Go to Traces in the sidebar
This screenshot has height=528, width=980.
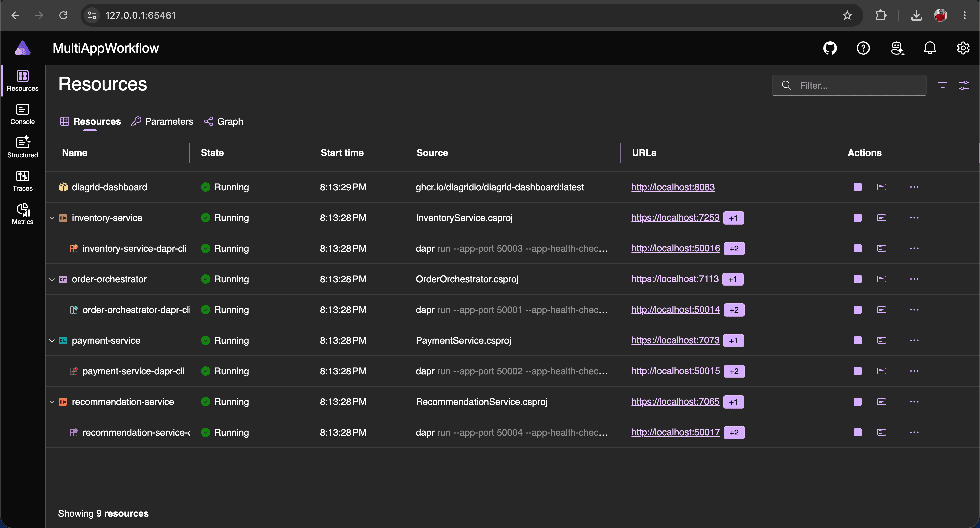tap(22, 181)
